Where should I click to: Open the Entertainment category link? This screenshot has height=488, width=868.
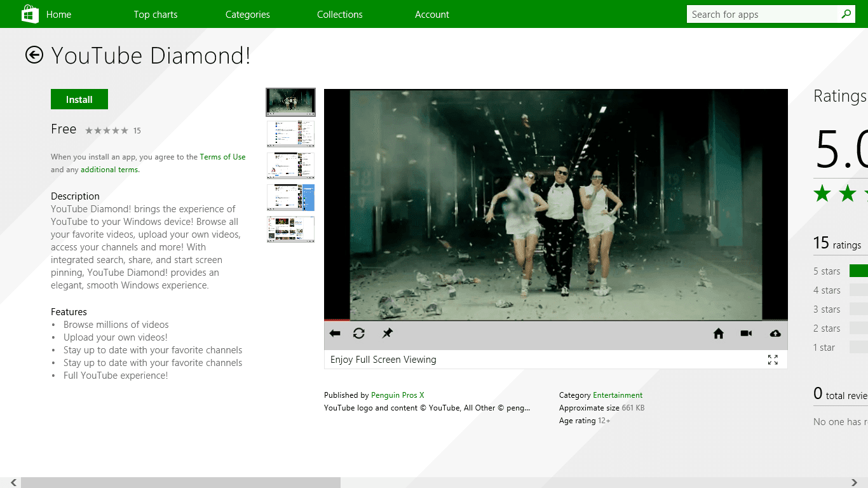click(x=618, y=395)
